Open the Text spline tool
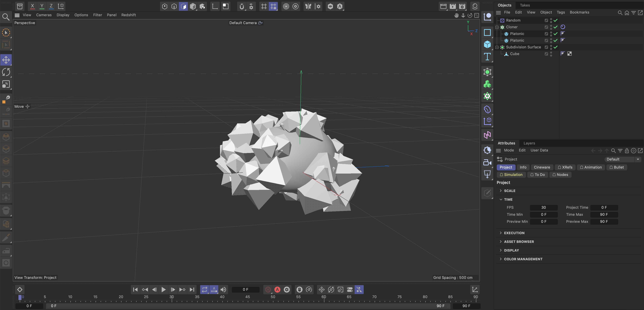Image resolution: width=644 pixels, height=310 pixels. (487, 57)
